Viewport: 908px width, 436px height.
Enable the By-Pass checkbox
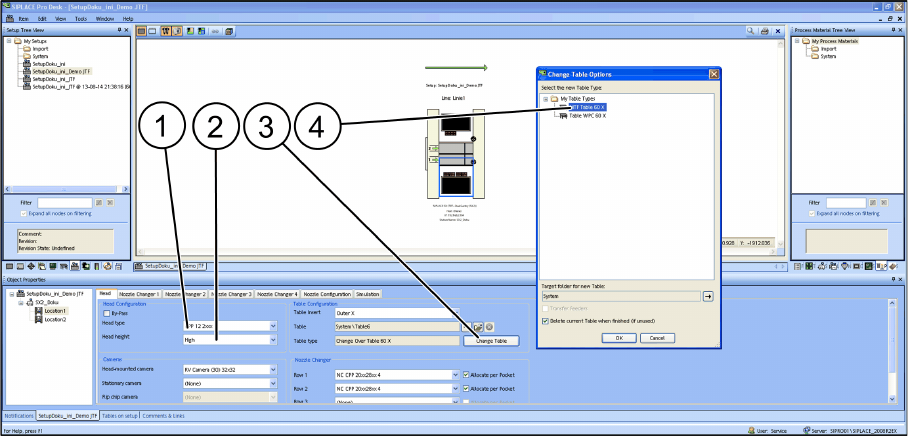pos(107,313)
